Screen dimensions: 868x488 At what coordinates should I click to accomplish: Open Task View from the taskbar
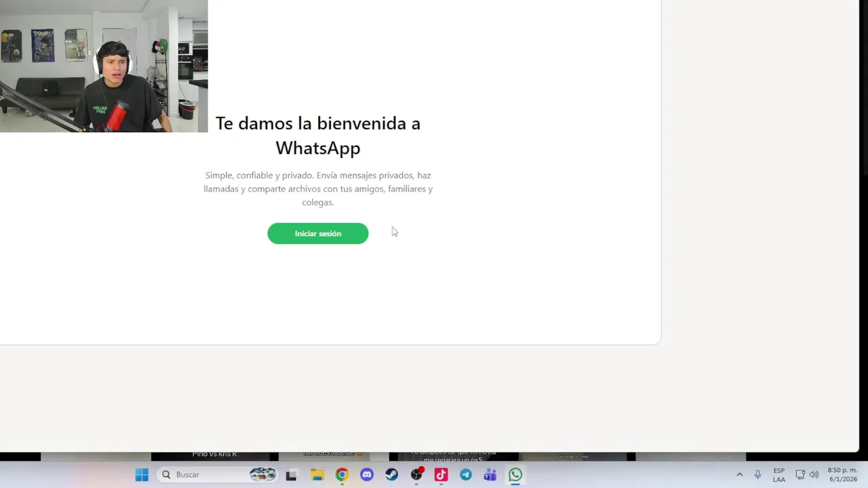coord(291,475)
